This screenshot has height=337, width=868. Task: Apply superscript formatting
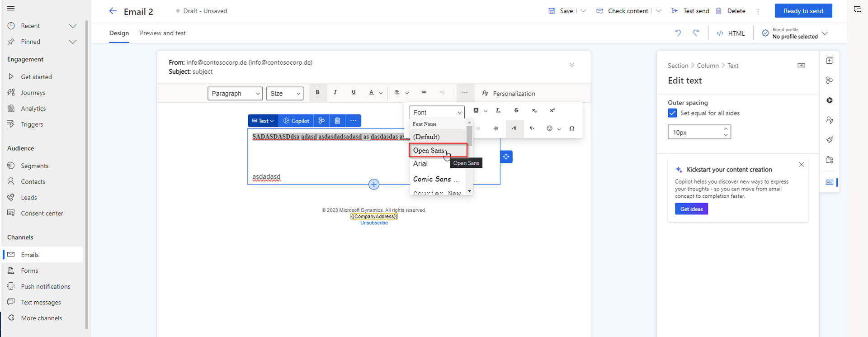tap(552, 110)
